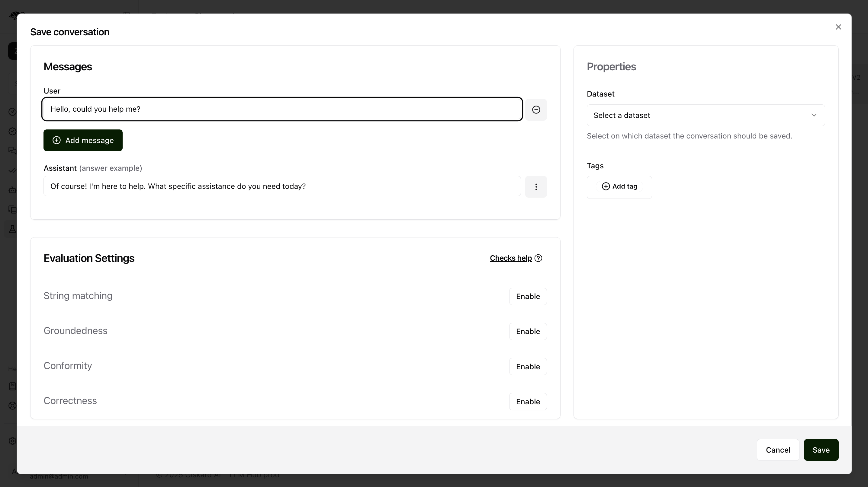Enable Conformity check
The height and width of the screenshot is (487, 868).
pyautogui.click(x=528, y=367)
